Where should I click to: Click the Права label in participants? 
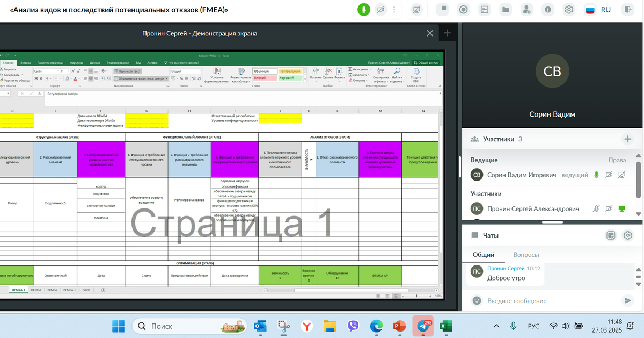[x=617, y=160]
